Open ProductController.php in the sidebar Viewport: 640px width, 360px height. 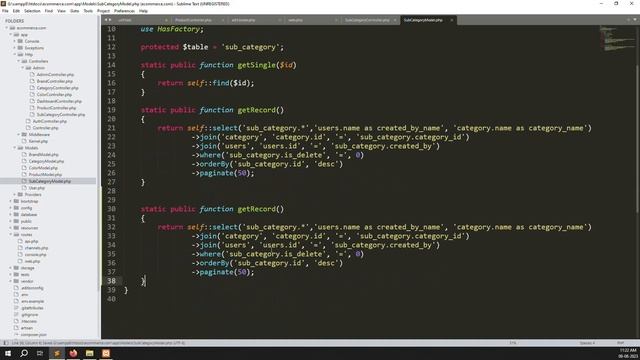[56, 108]
